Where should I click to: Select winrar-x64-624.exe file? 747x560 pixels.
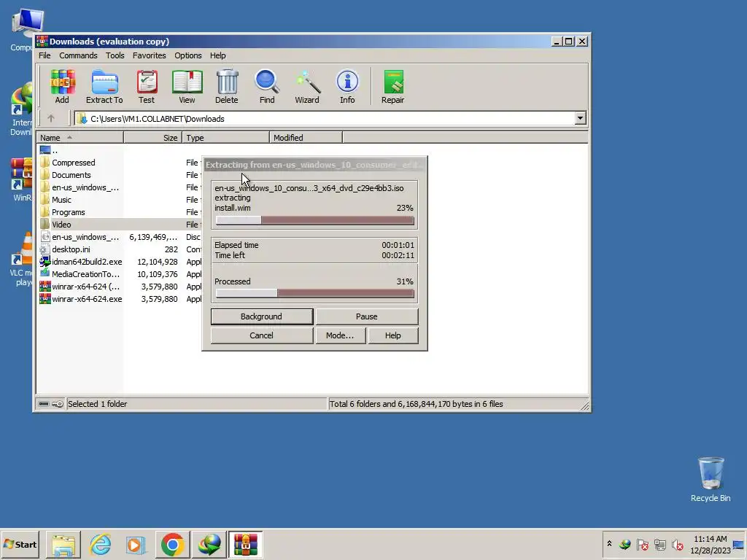(x=80, y=298)
